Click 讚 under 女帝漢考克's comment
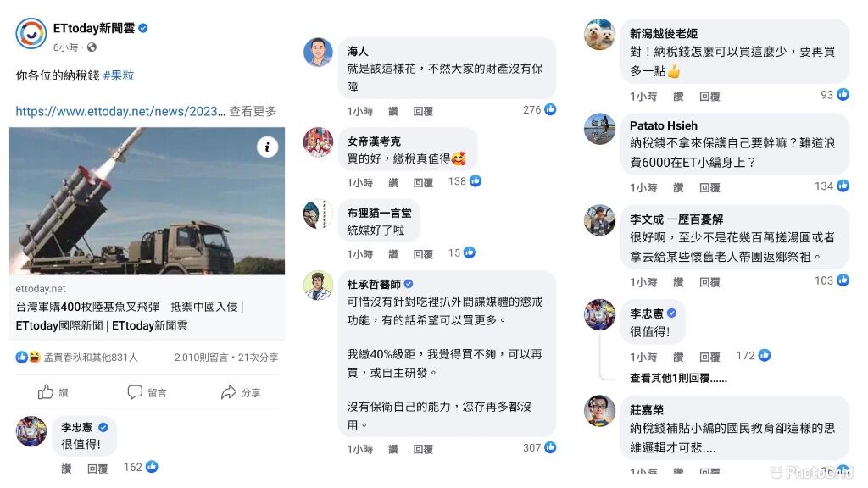Screen dimensions: 868x488 pyautogui.click(x=393, y=183)
